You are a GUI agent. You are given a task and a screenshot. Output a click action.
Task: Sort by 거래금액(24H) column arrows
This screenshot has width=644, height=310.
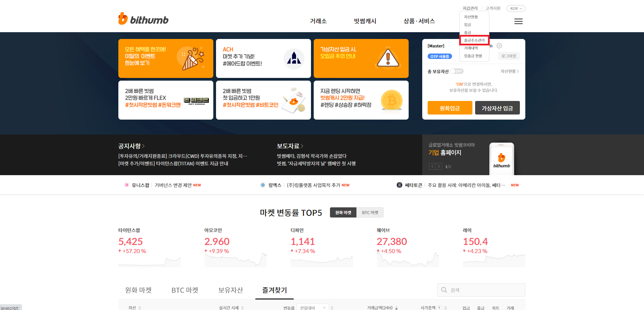pos(396,308)
